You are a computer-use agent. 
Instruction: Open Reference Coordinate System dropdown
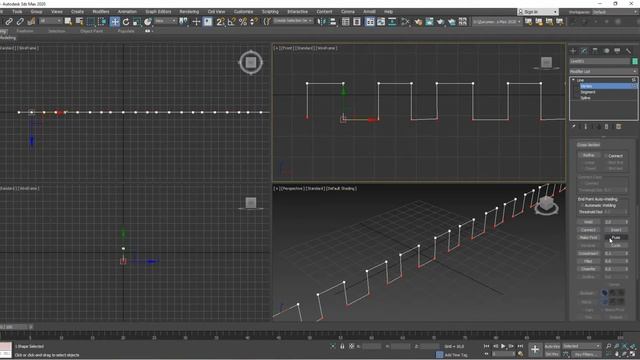165,21
